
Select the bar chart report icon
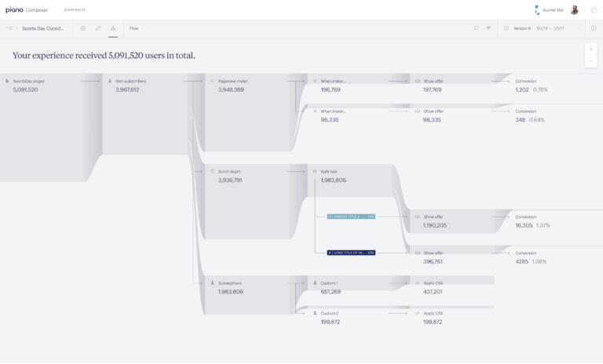tap(113, 28)
